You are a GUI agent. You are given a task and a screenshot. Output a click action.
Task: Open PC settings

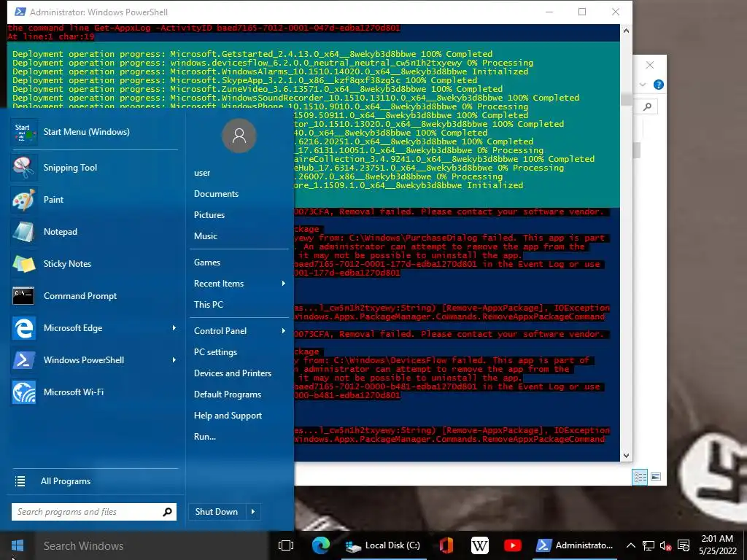pyautogui.click(x=215, y=352)
